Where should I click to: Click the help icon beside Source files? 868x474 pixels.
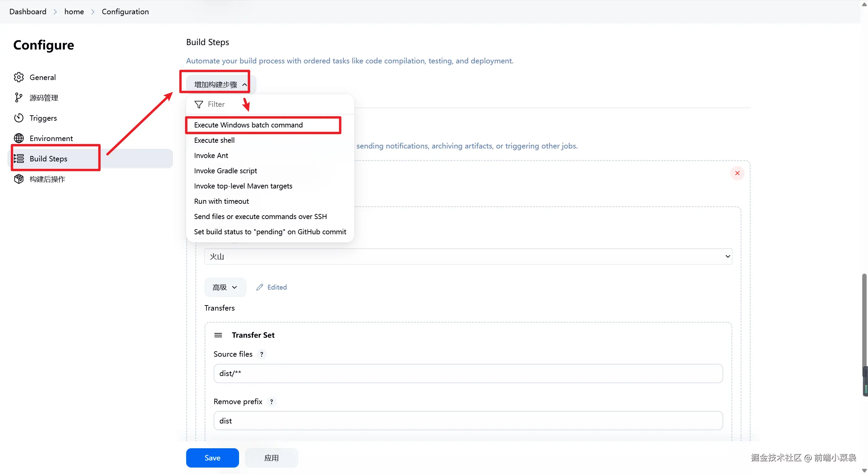point(261,354)
